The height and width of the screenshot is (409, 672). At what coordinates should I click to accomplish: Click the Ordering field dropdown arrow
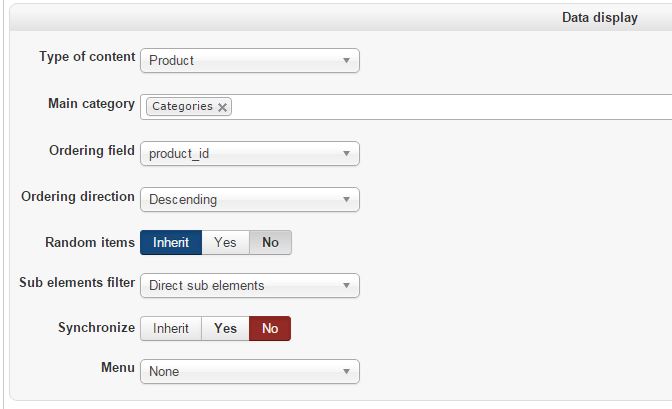click(x=346, y=154)
